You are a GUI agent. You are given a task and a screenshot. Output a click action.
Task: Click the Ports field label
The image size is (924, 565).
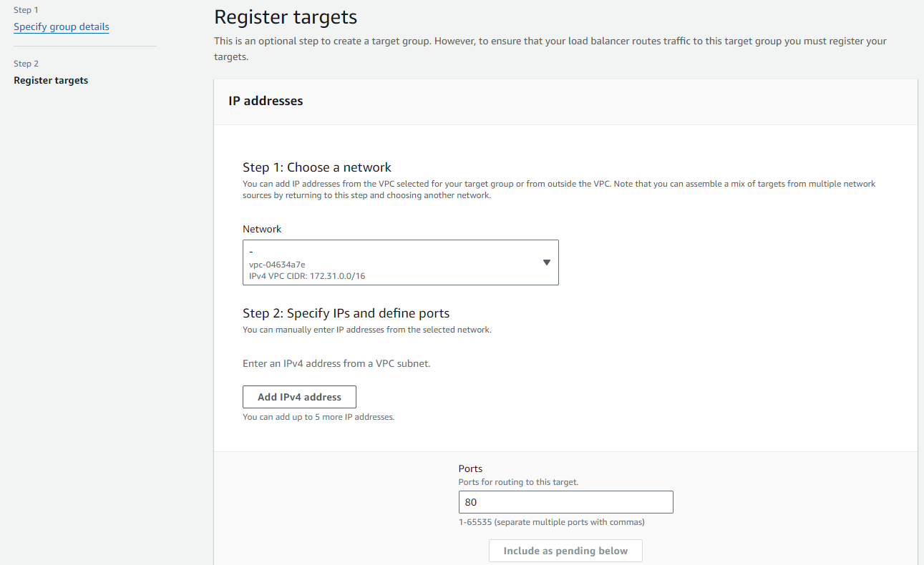pyautogui.click(x=470, y=469)
